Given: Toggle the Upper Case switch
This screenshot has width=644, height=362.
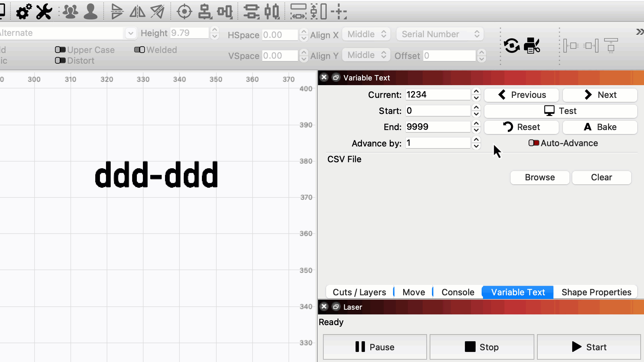Looking at the screenshot, I should (x=60, y=50).
